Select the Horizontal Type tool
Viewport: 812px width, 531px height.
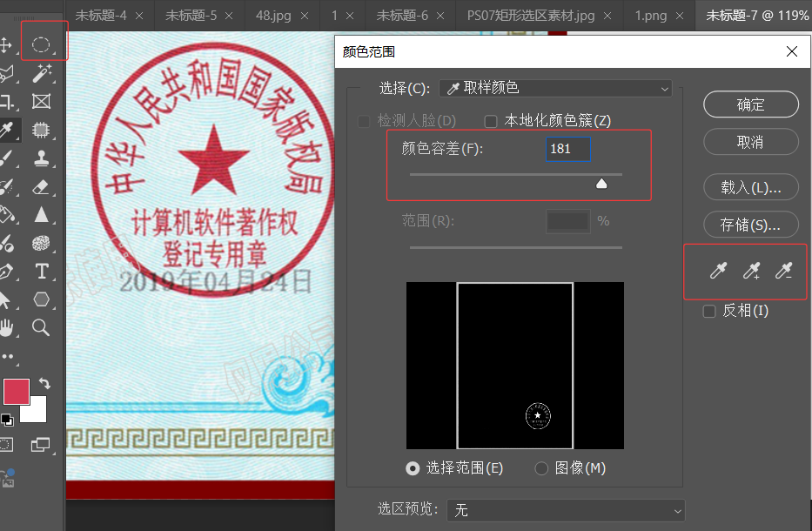click(x=42, y=272)
